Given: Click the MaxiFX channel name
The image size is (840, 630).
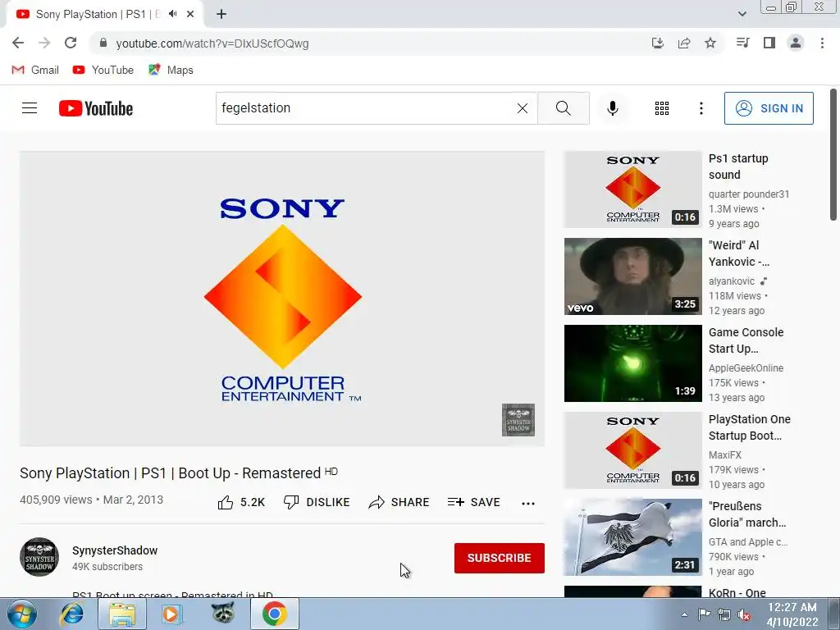Looking at the screenshot, I should tap(725, 454).
